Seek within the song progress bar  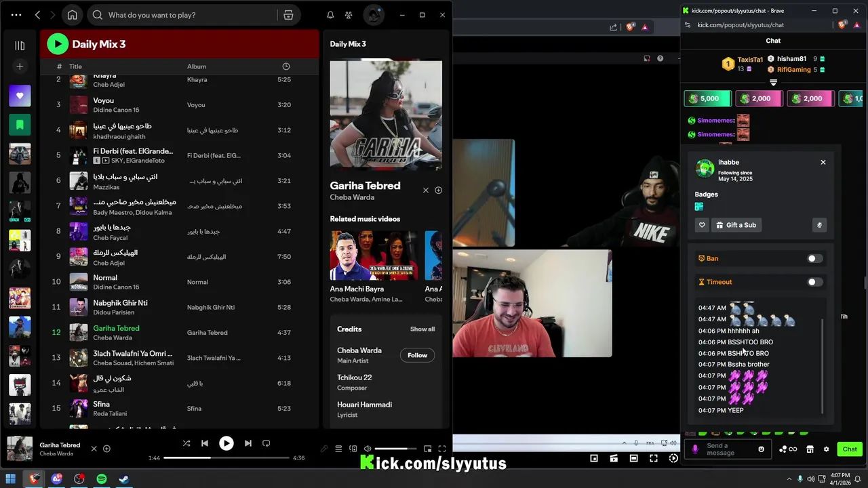tap(226, 458)
